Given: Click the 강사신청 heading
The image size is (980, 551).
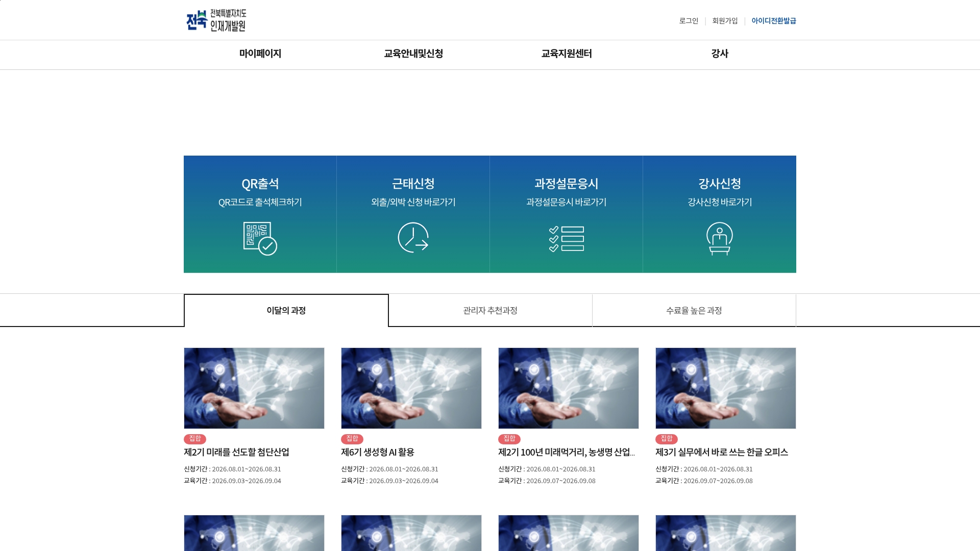Looking at the screenshot, I should point(720,184).
